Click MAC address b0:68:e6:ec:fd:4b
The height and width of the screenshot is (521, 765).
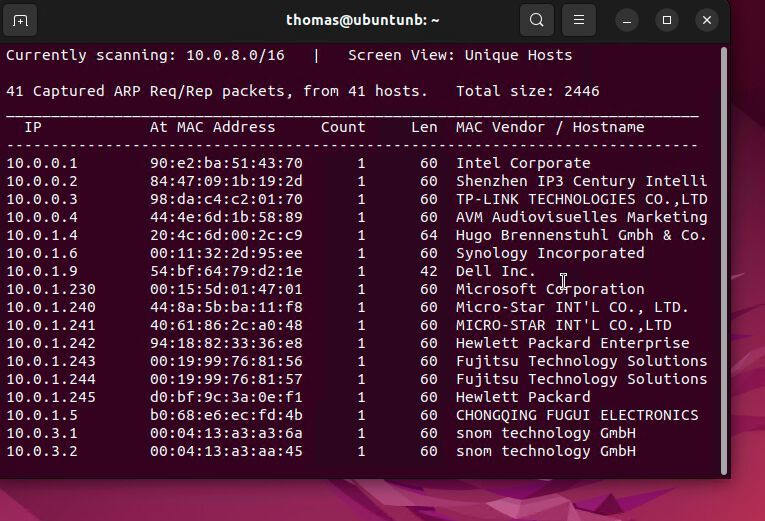tap(226, 416)
